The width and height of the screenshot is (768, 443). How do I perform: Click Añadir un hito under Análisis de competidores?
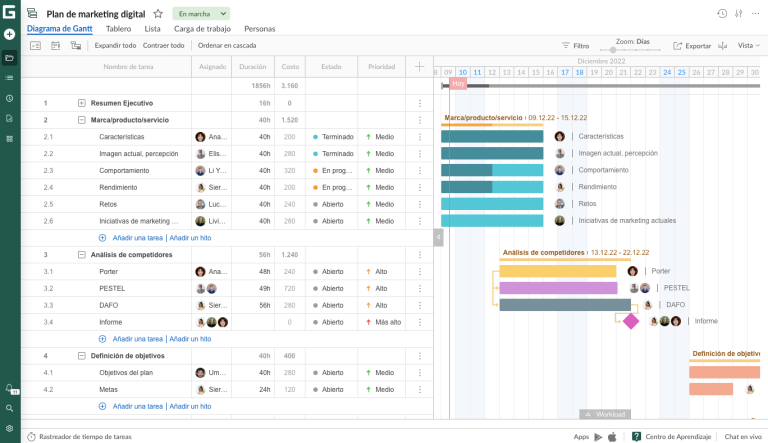pyautogui.click(x=191, y=339)
